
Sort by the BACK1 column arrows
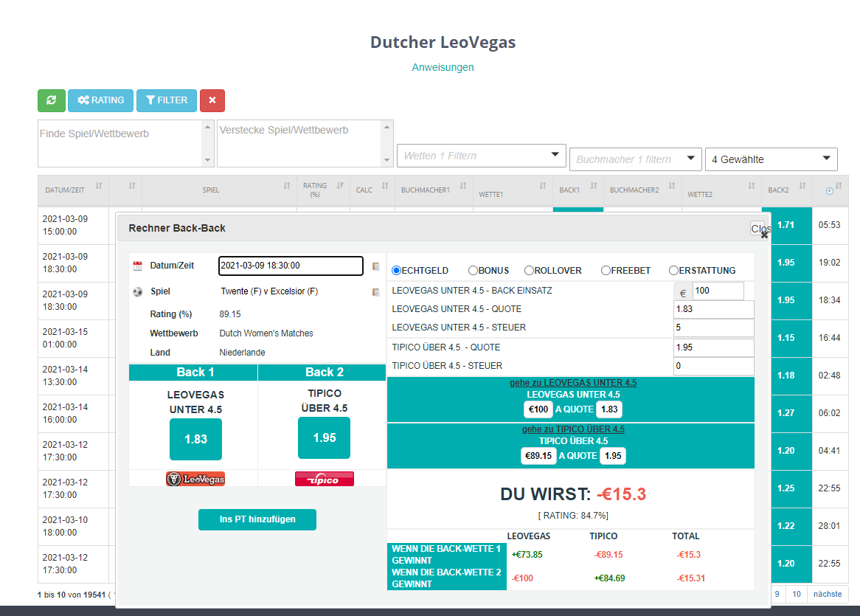[x=594, y=186]
